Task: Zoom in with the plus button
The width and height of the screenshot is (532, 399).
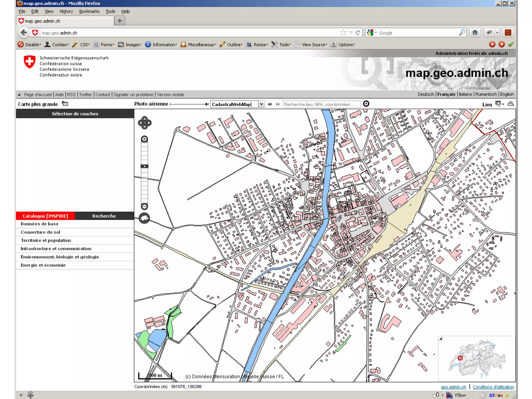Action: [144, 139]
